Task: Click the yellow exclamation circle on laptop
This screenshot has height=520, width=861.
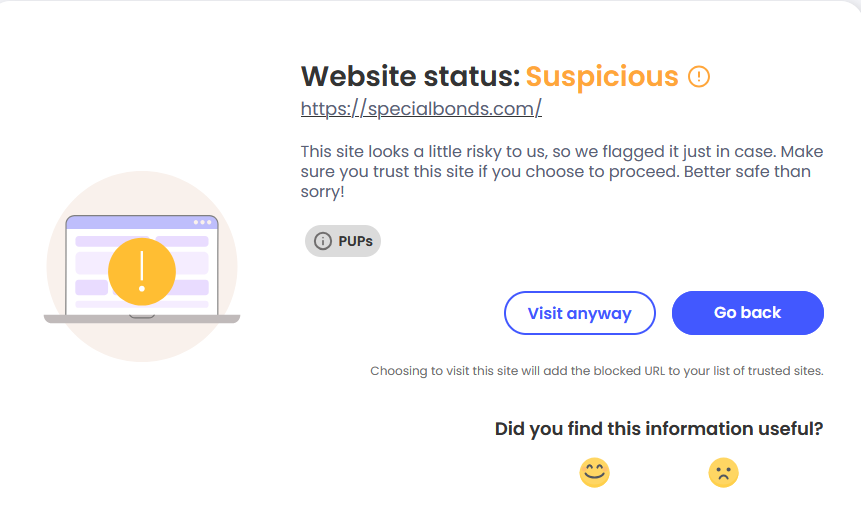Action: [142, 270]
